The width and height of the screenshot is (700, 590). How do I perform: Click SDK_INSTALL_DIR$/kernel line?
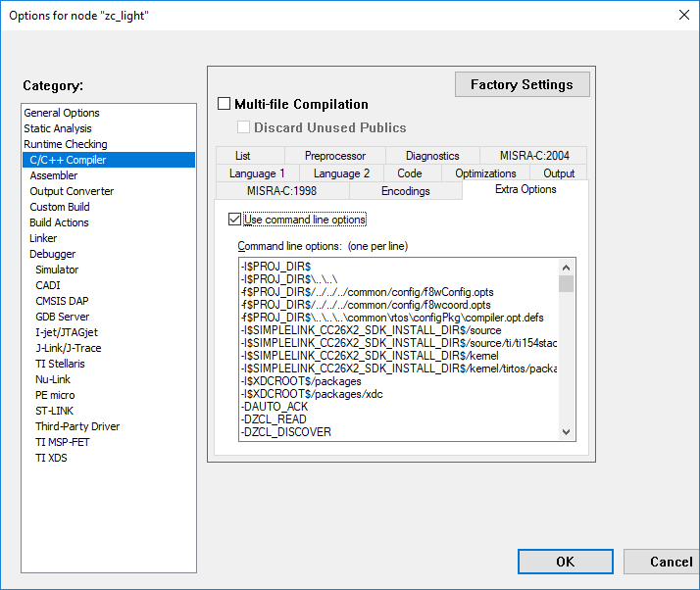coord(370,355)
